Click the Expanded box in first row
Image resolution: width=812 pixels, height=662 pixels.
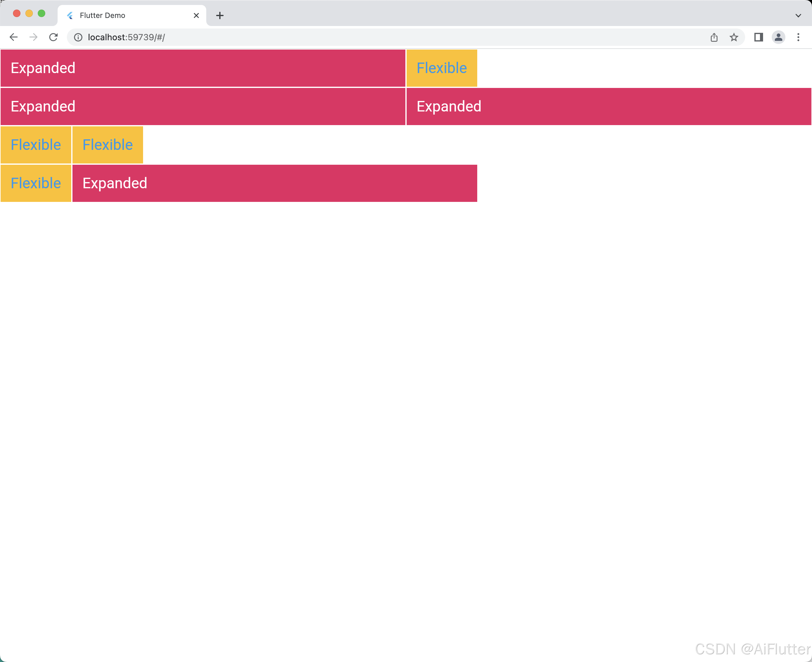[203, 68]
